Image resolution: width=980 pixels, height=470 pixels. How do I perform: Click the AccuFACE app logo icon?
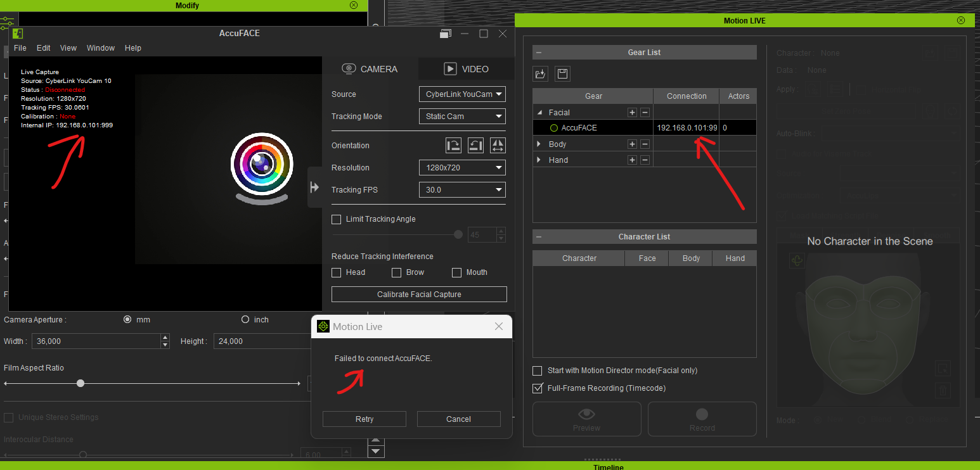(x=18, y=34)
